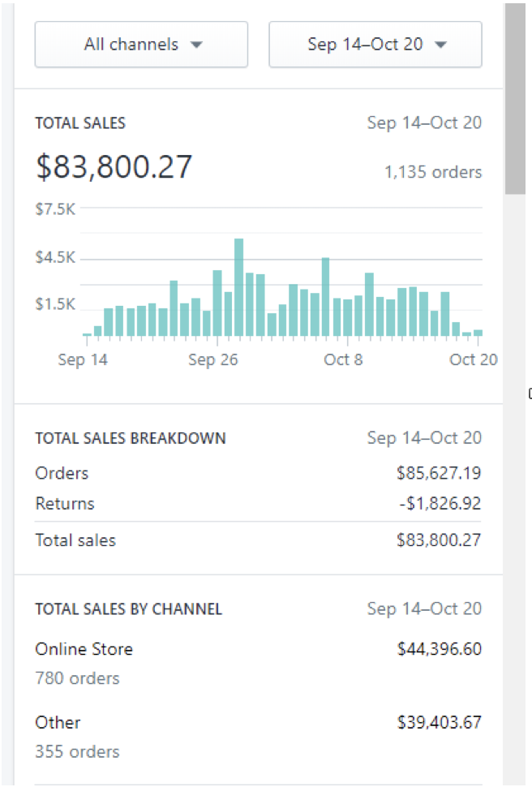Click the $83,800.27 total sales figure
Viewport: 532px width, 787px height.
click(114, 167)
